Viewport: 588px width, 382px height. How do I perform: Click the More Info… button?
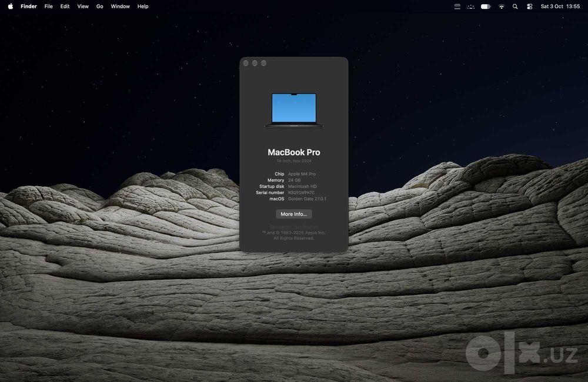(x=293, y=214)
